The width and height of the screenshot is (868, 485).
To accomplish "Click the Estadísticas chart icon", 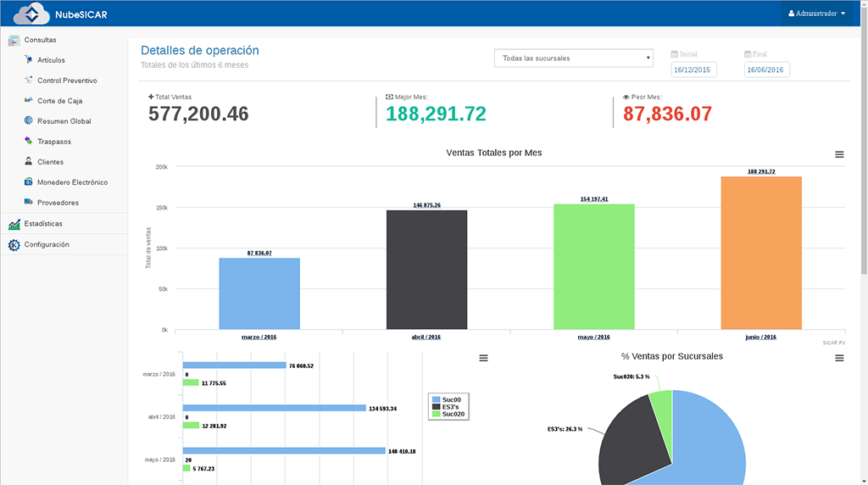I will [x=14, y=224].
